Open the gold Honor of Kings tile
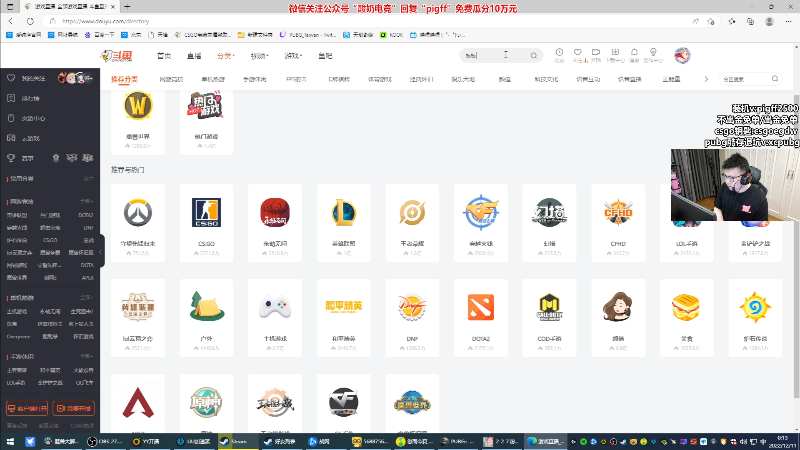The image size is (800, 450). [x=412, y=223]
